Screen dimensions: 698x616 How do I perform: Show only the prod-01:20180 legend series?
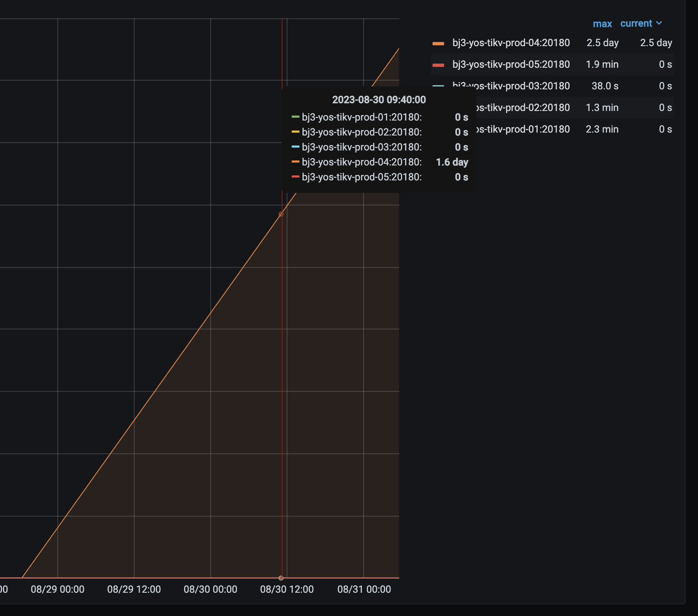tap(523, 129)
